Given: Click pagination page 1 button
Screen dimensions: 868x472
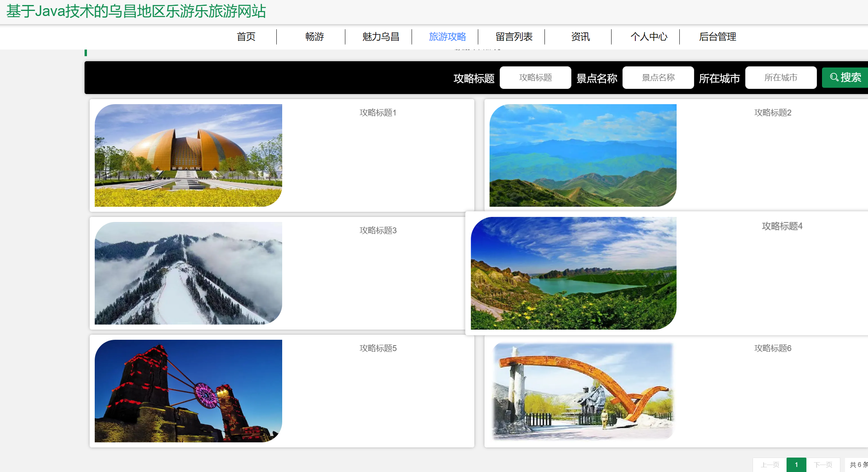Looking at the screenshot, I should click(796, 465).
